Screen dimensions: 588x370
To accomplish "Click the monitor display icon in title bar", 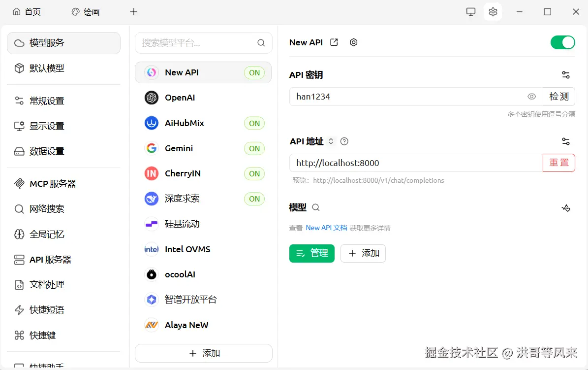I will click(x=470, y=12).
